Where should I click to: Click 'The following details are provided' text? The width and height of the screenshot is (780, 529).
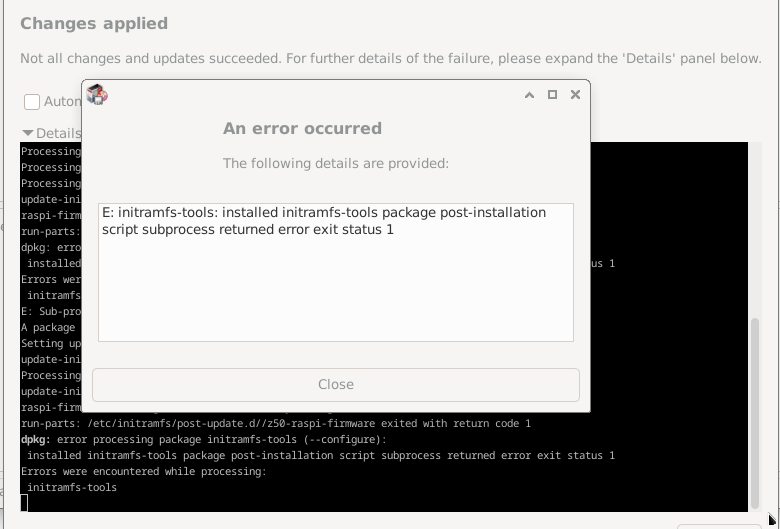(x=335, y=163)
